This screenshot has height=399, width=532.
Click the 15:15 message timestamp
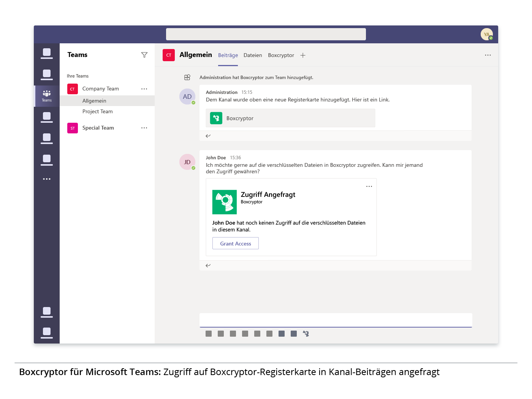pos(247,92)
